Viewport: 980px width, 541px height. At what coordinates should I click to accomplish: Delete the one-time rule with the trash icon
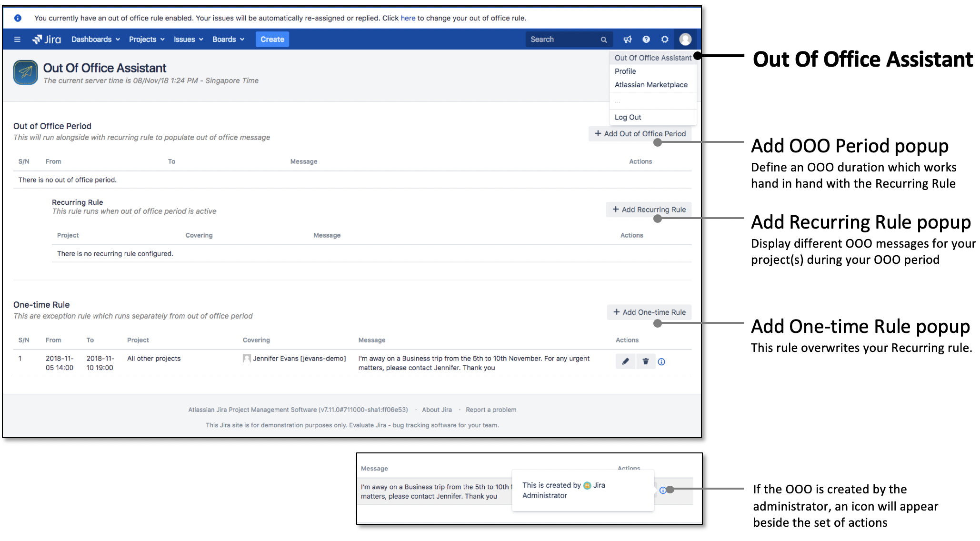pyautogui.click(x=645, y=361)
